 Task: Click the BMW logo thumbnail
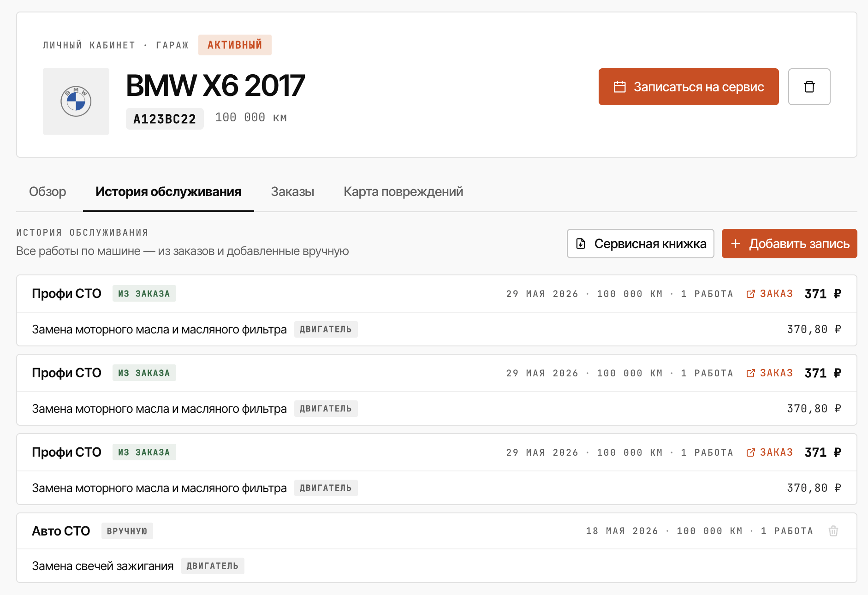[76, 101]
